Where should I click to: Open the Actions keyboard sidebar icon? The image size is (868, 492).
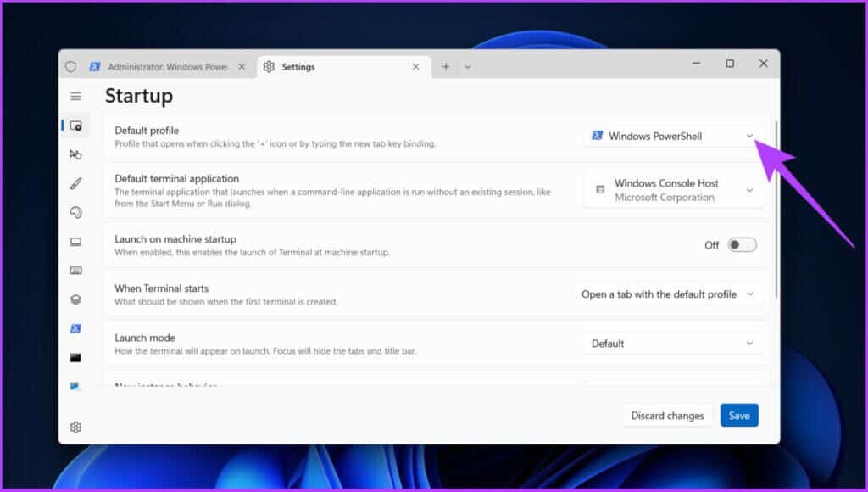coord(75,271)
